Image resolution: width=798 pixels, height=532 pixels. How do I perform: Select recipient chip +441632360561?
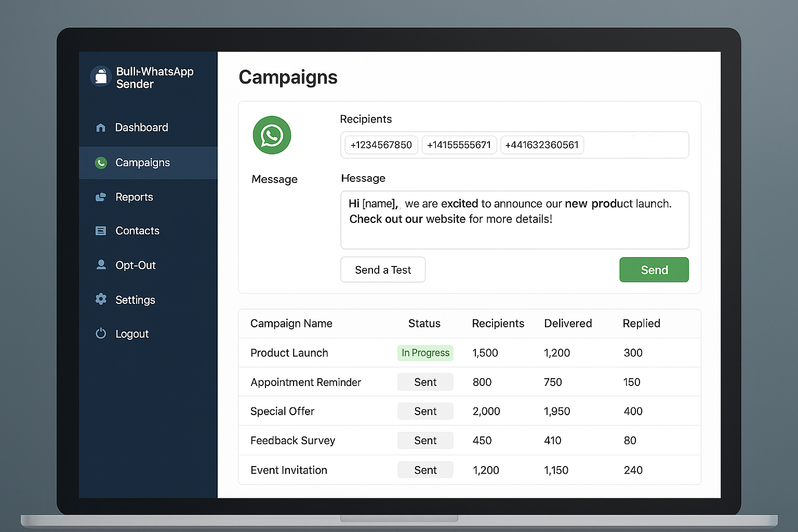click(542, 145)
